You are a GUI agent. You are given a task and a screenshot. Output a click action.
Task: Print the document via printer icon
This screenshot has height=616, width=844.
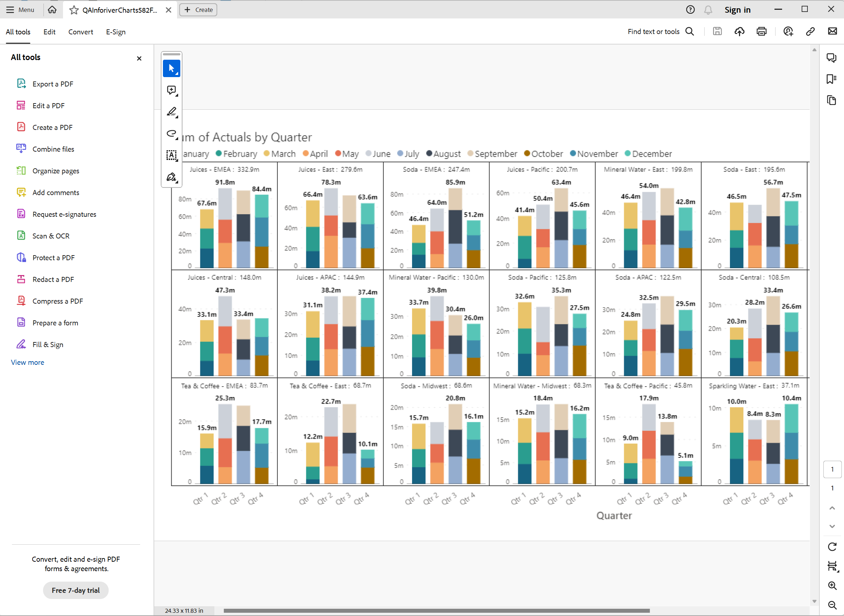[761, 32]
